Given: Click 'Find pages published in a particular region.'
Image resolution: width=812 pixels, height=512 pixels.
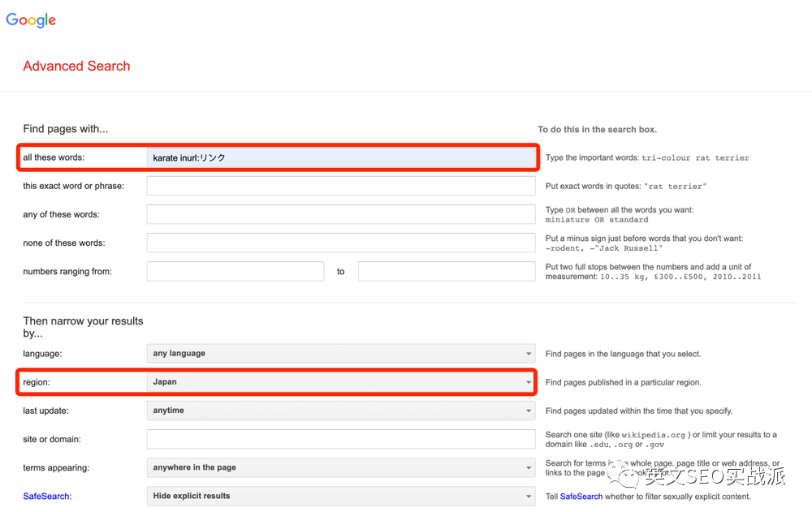Looking at the screenshot, I should [624, 382].
